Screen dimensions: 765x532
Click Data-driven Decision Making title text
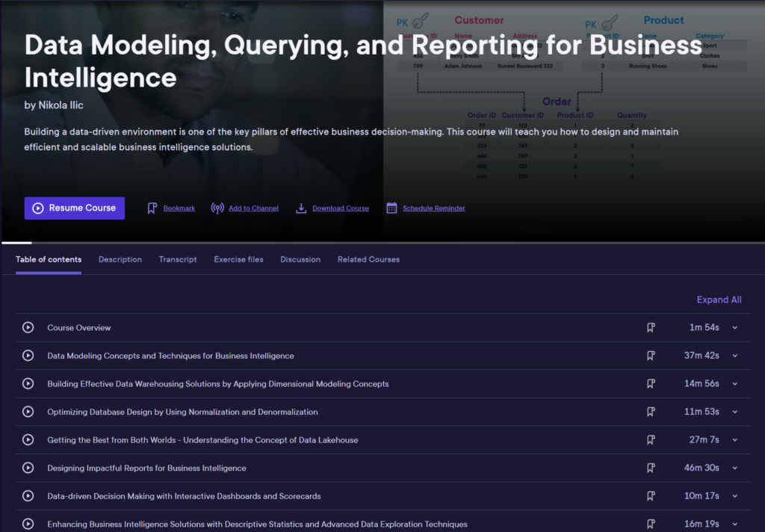click(x=184, y=496)
